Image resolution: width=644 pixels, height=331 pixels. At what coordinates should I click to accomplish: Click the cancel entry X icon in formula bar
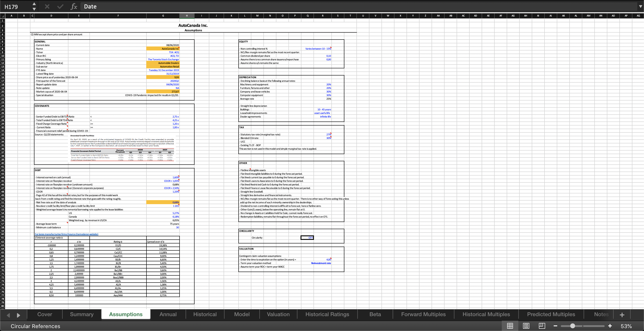click(x=47, y=6)
